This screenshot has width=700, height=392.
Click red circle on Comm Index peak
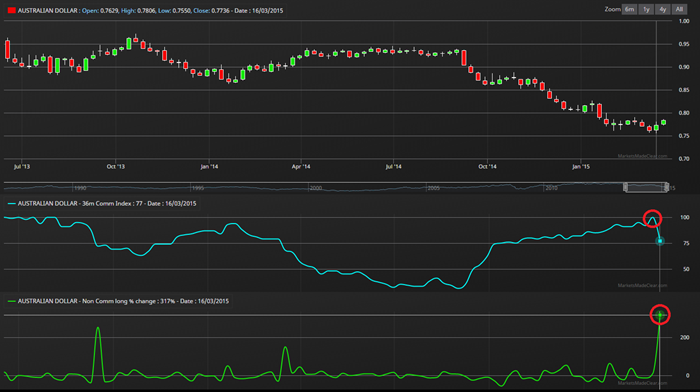tap(652, 218)
